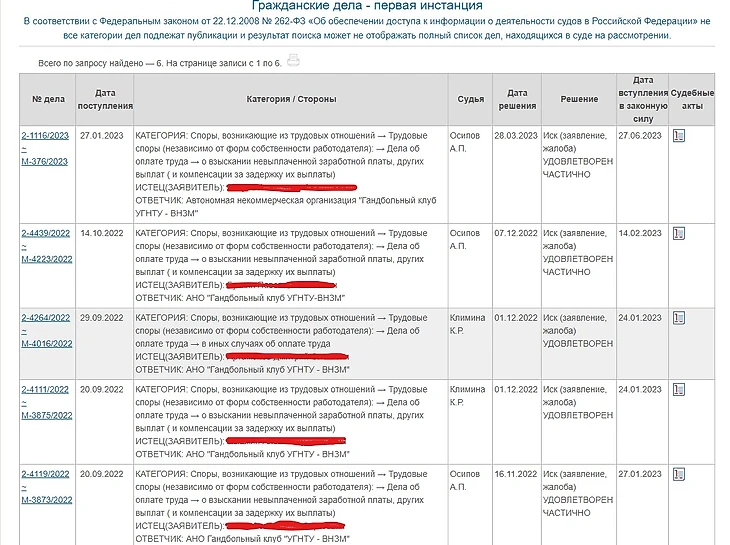Image resolution: width=730 pixels, height=545 pixels.
Task: Select receipt date 29.09.2022
Action: tap(101, 318)
